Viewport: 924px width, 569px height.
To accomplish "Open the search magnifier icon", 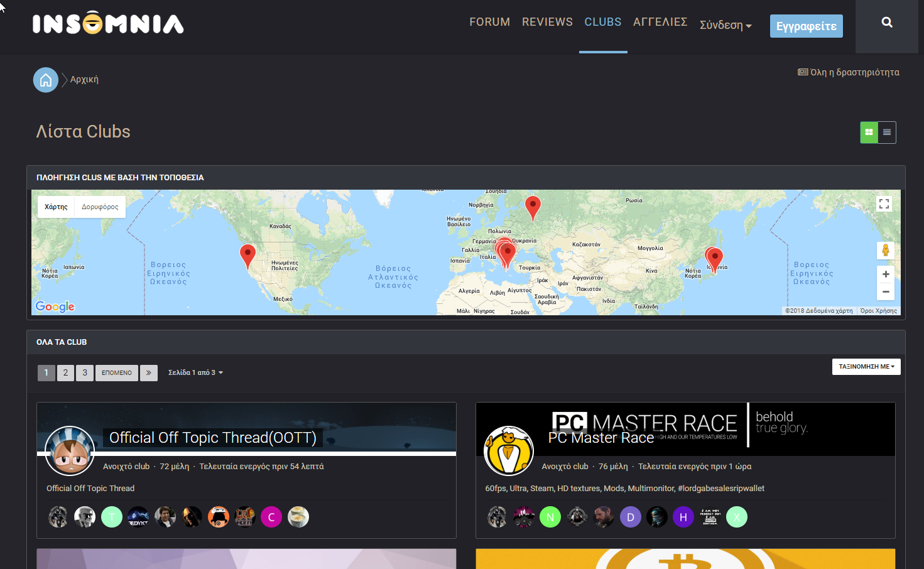I will coord(887,23).
